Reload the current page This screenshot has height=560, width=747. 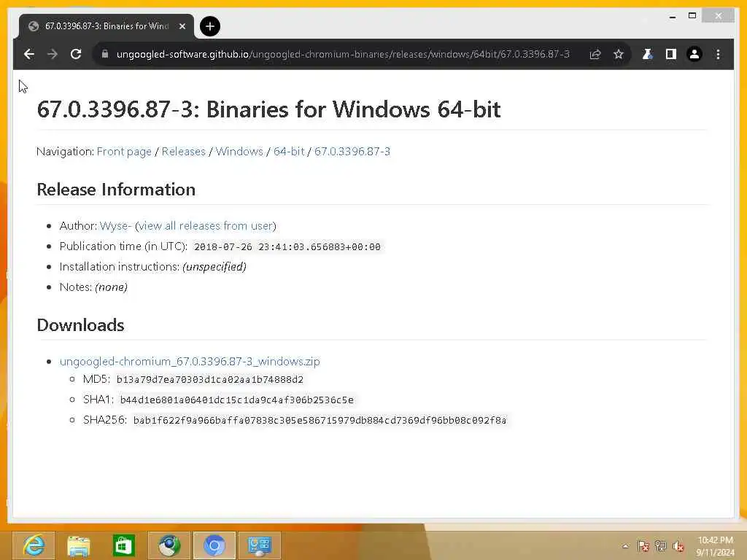tap(76, 54)
